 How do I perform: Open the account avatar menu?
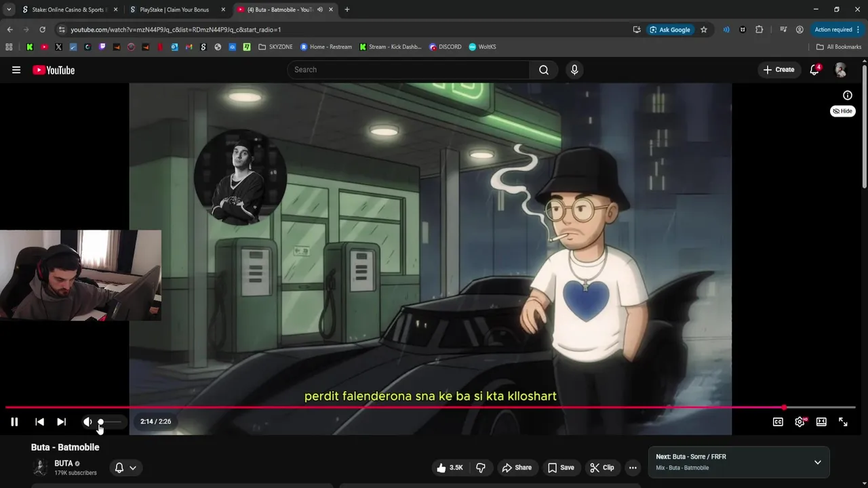click(x=840, y=70)
